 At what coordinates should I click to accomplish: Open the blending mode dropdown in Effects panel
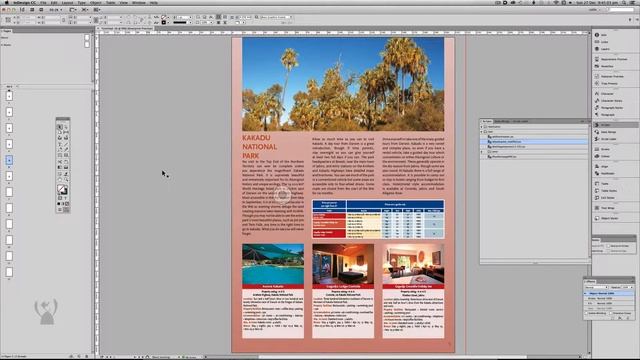596,287
